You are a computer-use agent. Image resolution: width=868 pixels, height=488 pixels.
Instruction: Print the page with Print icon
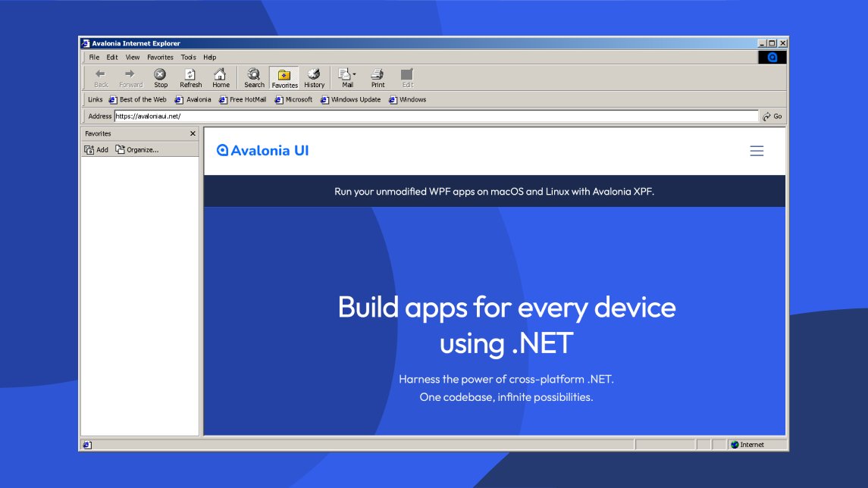[x=378, y=78]
